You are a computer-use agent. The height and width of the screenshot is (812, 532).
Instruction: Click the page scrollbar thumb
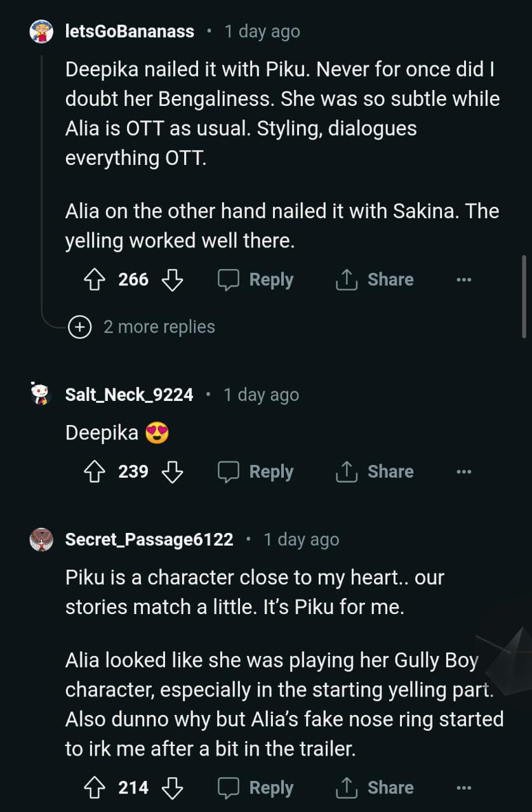point(524,296)
